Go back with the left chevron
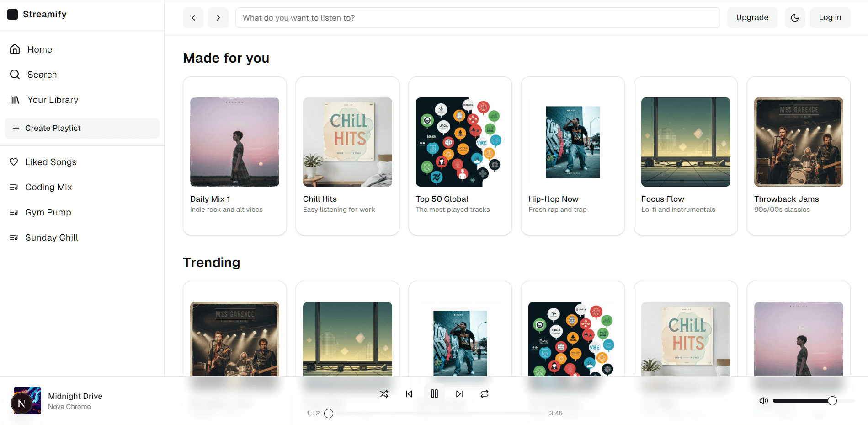868x425 pixels. pos(193,18)
